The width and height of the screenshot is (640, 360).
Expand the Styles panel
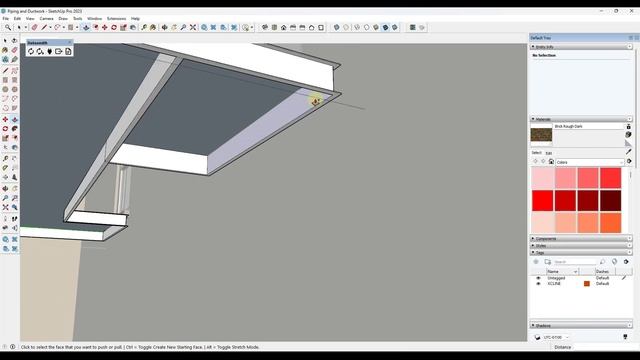[x=533, y=246]
